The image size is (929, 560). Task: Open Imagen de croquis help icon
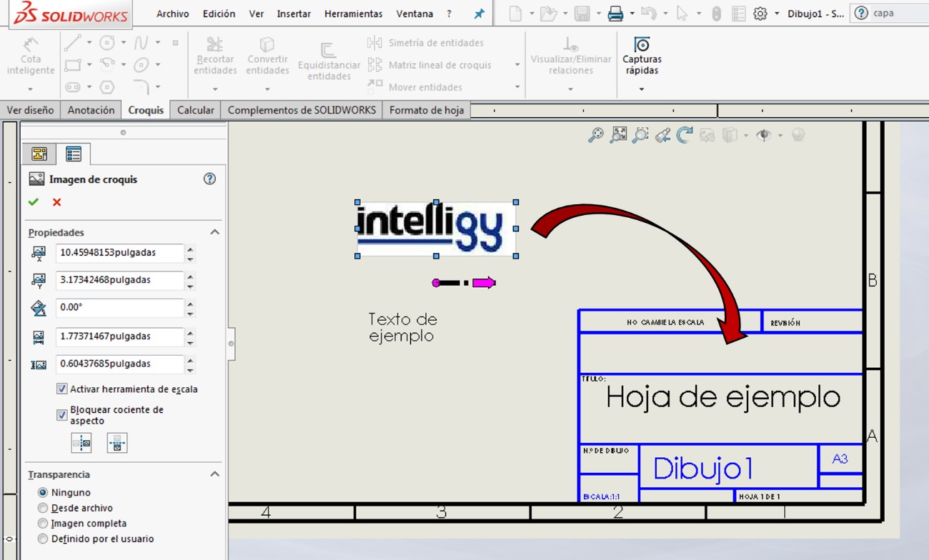[x=209, y=179]
